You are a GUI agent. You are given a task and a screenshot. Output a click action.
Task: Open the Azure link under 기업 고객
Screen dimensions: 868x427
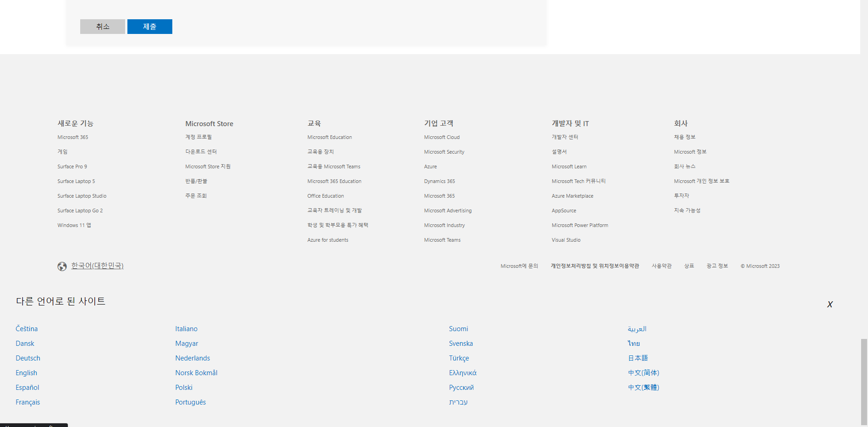tap(430, 166)
